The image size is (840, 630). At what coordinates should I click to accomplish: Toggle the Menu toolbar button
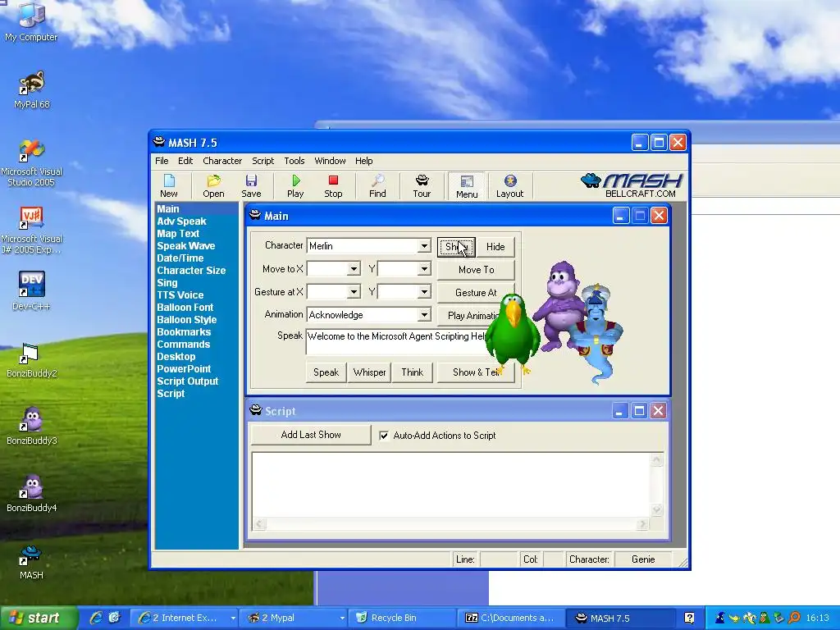tap(467, 186)
